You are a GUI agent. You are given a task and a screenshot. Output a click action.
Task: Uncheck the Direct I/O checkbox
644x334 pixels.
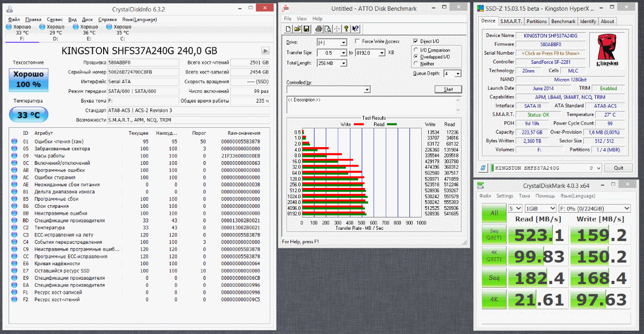click(415, 41)
